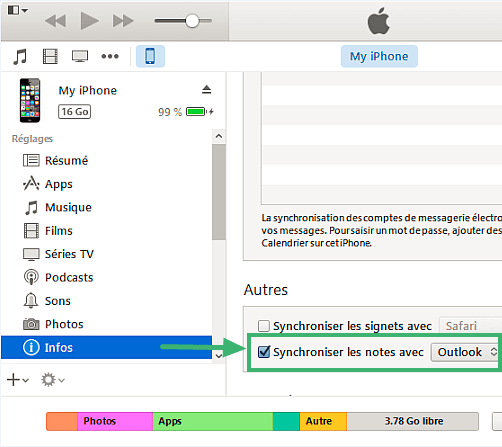The width and height of the screenshot is (502, 447).
Task: Click the Apps store icon
Action: pyautogui.click(x=31, y=183)
